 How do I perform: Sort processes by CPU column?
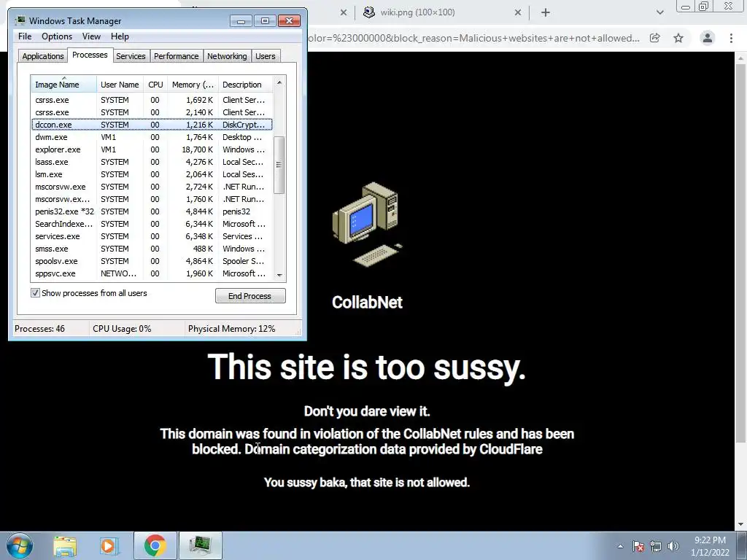click(x=155, y=85)
